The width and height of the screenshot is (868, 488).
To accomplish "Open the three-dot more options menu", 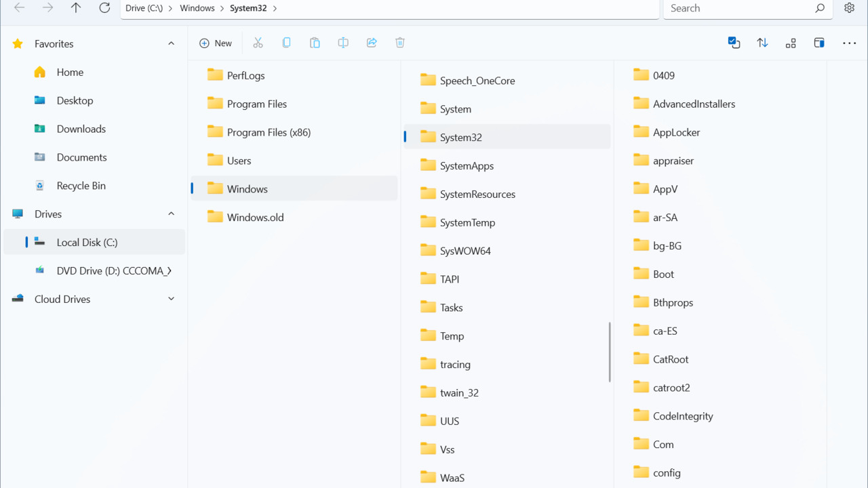I will pyautogui.click(x=849, y=43).
